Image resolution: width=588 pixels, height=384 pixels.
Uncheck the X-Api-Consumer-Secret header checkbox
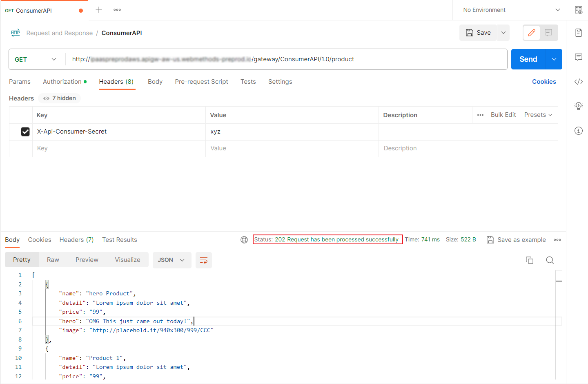25,132
